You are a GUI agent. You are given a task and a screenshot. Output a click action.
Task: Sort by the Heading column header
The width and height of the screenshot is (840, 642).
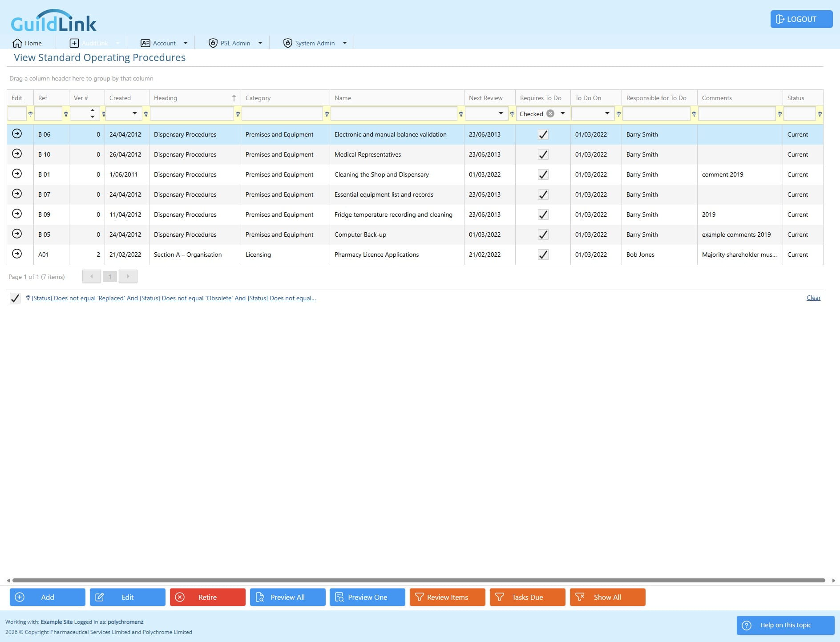point(195,98)
